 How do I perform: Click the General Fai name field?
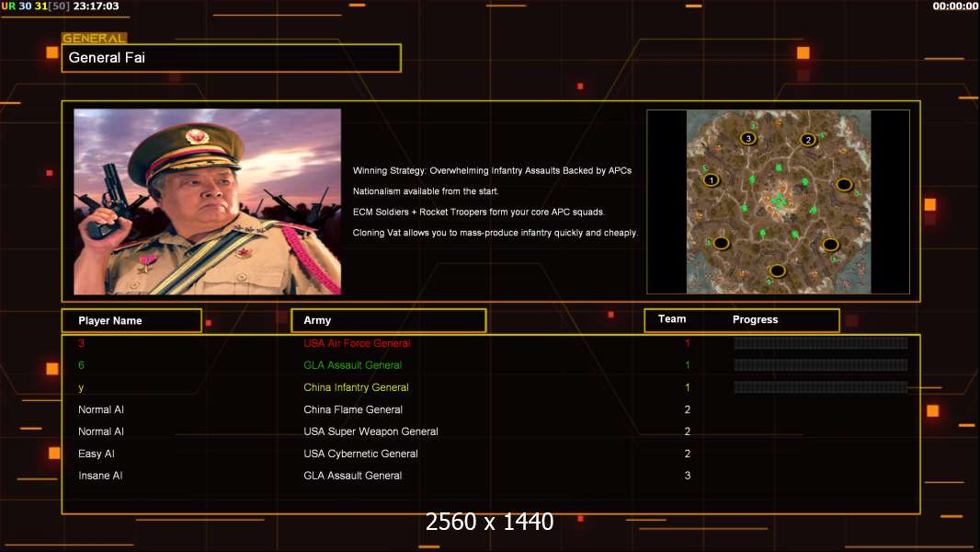tap(232, 58)
